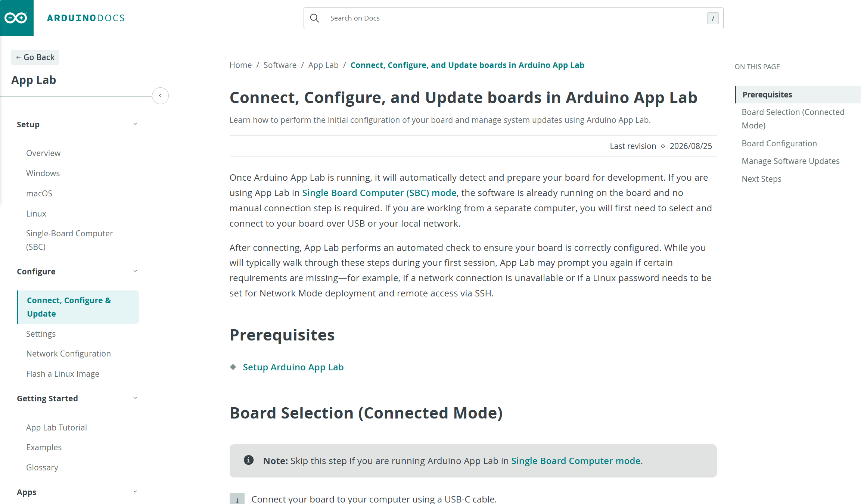Click the App Lab breadcrumb link
This screenshot has height=504, width=867.
[x=323, y=65]
